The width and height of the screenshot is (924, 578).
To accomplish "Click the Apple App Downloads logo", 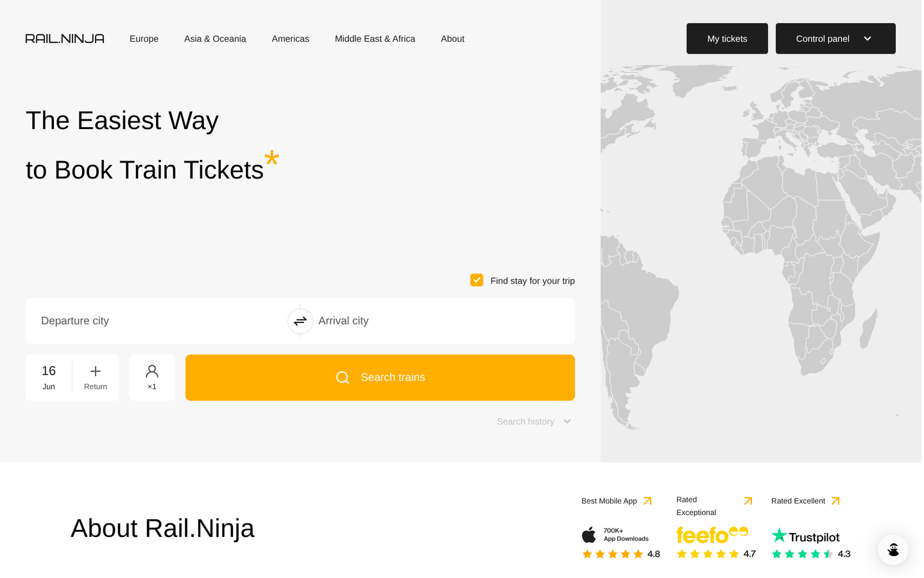I will click(615, 534).
